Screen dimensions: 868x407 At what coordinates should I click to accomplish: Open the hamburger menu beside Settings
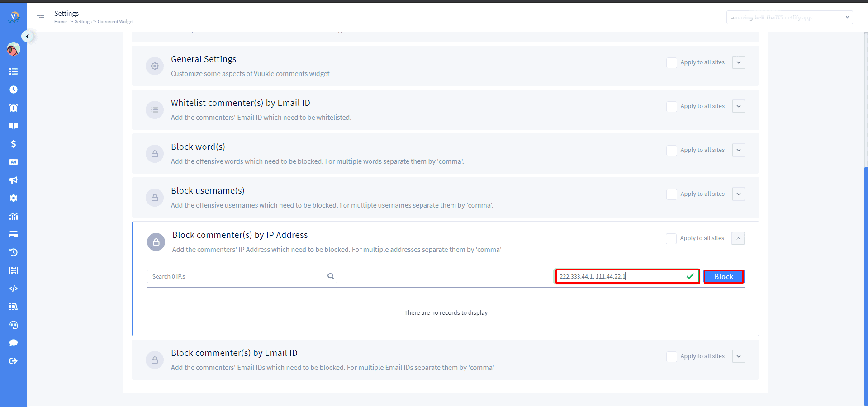(40, 17)
